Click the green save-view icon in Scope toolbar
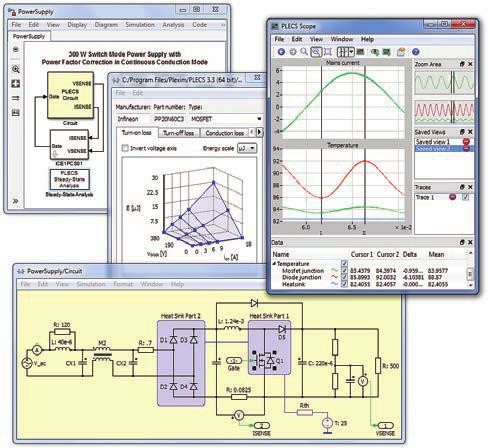The width and height of the screenshot is (488, 448). [x=386, y=52]
